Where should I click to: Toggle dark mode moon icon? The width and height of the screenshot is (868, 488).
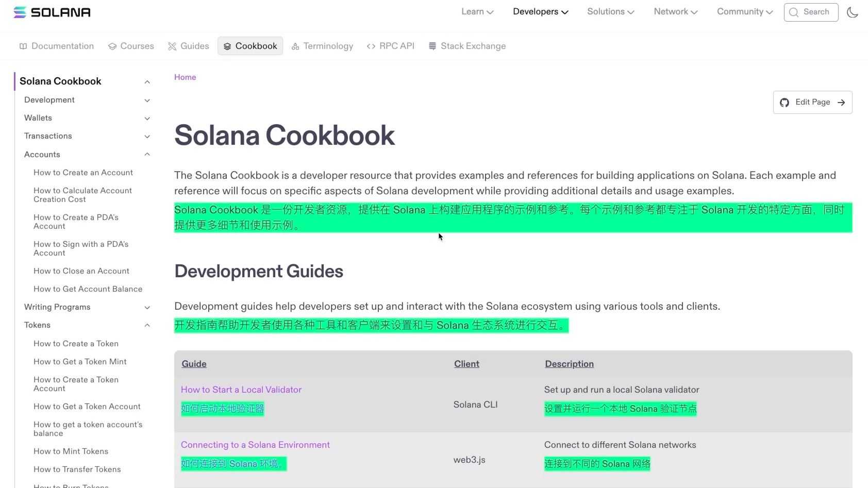pyautogui.click(x=853, y=12)
